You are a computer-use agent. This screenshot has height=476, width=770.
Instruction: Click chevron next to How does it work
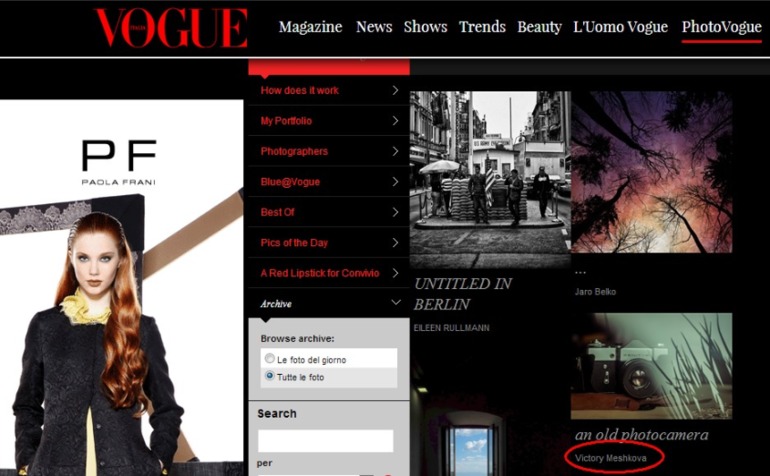click(395, 90)
